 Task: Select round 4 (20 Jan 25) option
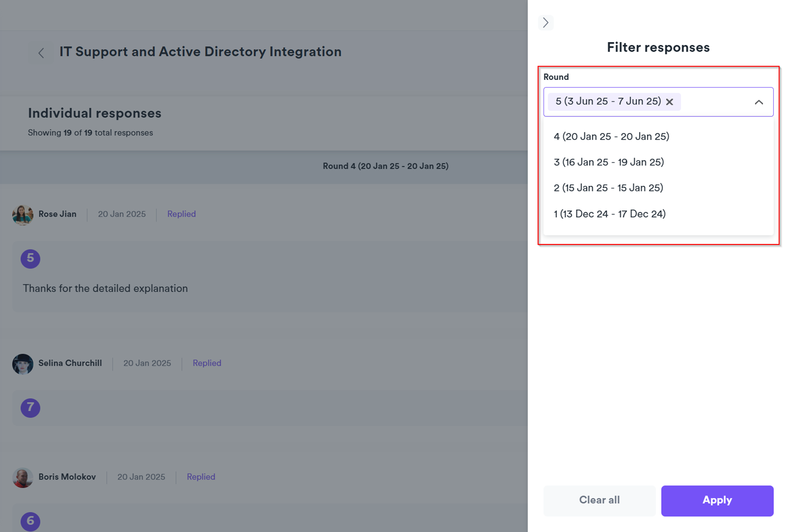pyautogui.click(x=611, y=137)
